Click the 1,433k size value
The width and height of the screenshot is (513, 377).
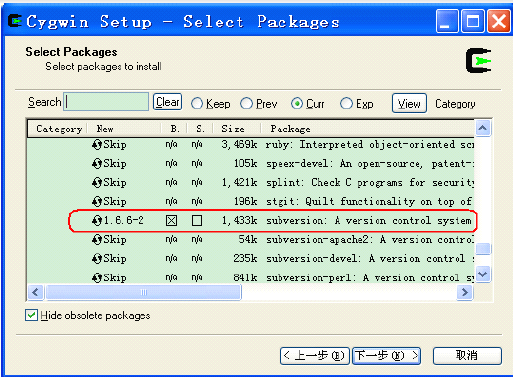(x=240, y=221)
